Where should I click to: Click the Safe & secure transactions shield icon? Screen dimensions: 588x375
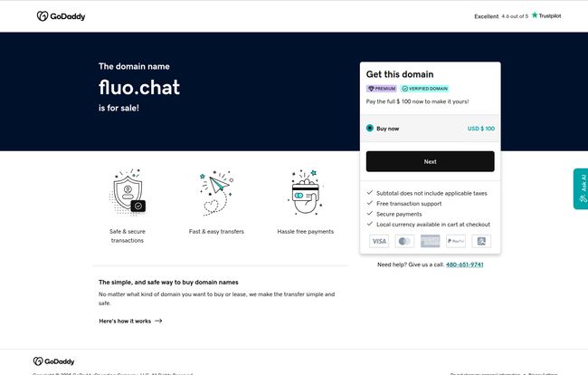(128, 193)
